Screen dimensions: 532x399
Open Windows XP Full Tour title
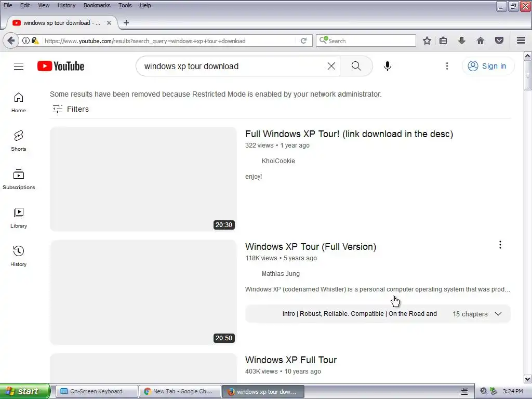point(291,360)
